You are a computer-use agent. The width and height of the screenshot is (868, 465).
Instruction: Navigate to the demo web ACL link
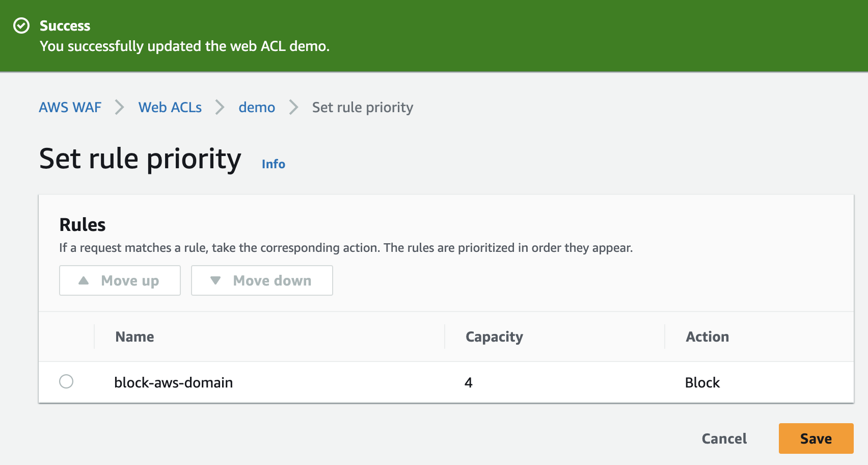[257, 107]
